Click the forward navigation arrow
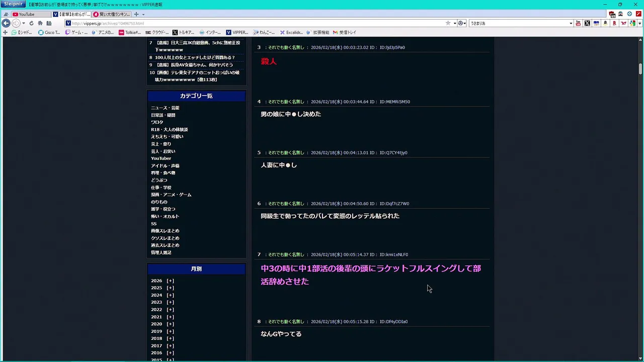644x362 pixels. click(x=16, y=23)
